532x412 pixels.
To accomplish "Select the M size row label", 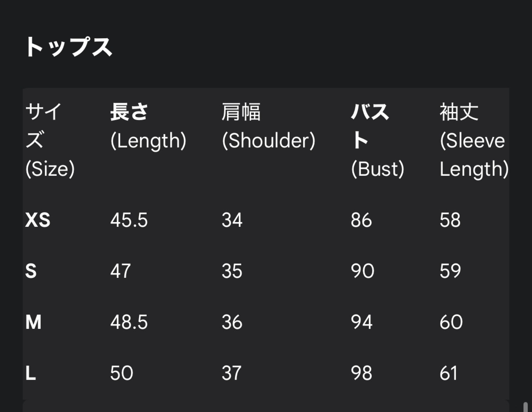I will point(34,322).
